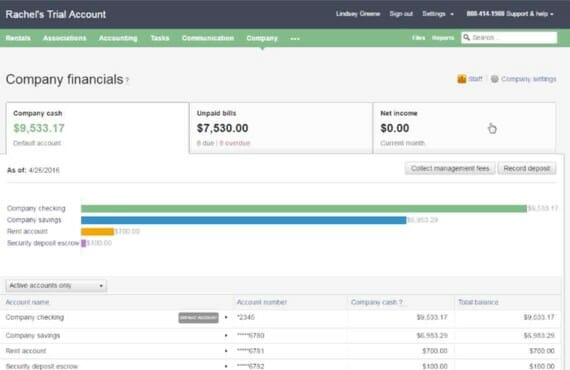570x370 pixels.
Task: Click the blue Company savings bar
Action: [244, 220]
